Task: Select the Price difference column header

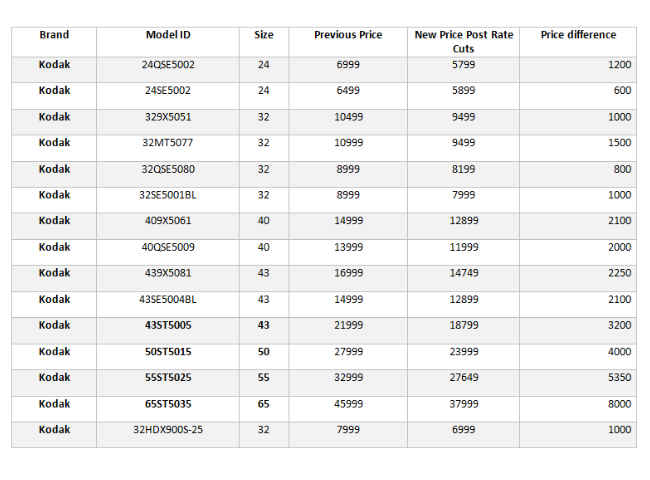Action: [578, 35]
